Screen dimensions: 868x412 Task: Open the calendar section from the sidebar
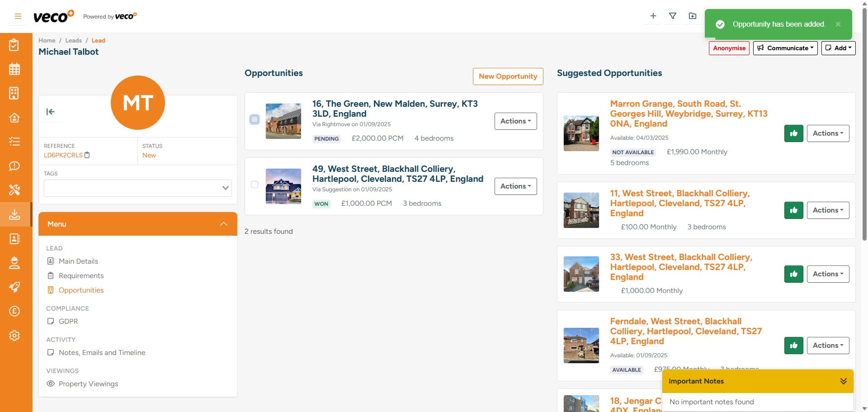14,69
